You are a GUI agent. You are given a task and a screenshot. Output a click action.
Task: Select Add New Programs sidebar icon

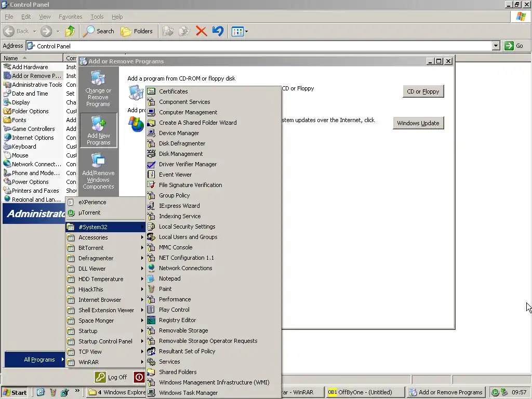(98, 130)
